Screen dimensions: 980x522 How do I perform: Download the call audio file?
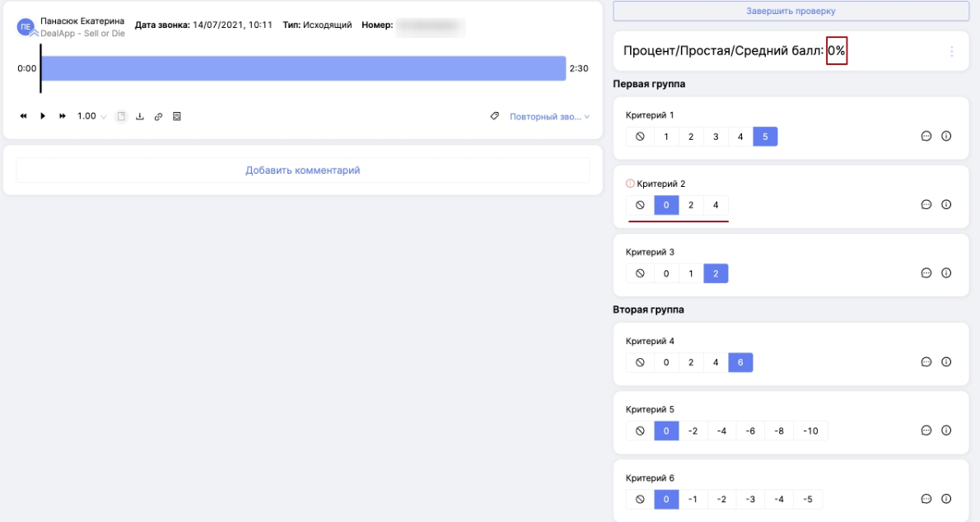tap(140, 116)
